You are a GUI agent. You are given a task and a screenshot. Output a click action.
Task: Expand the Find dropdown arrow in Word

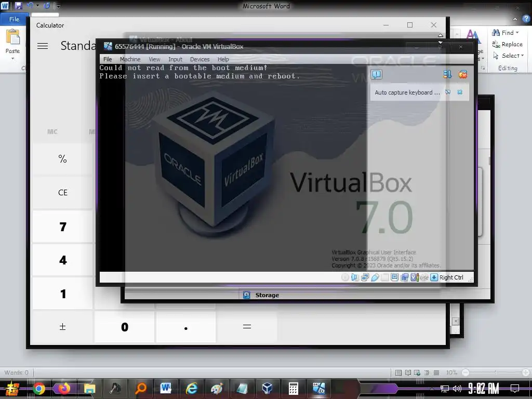(x=517, y=33)
